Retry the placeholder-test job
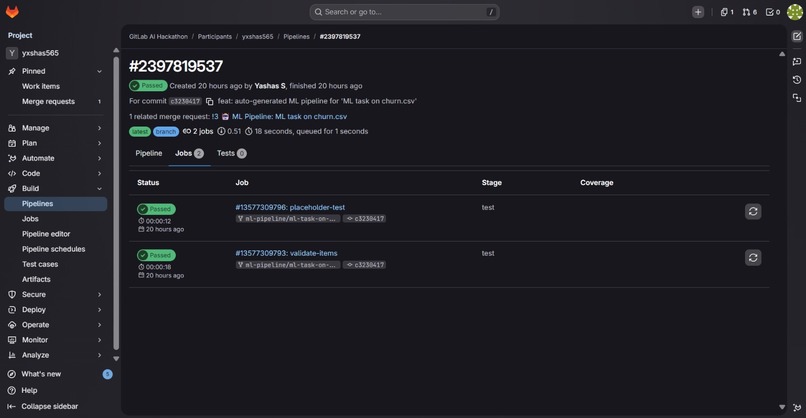Screen dimensions: 806x418 click(753, 211)
